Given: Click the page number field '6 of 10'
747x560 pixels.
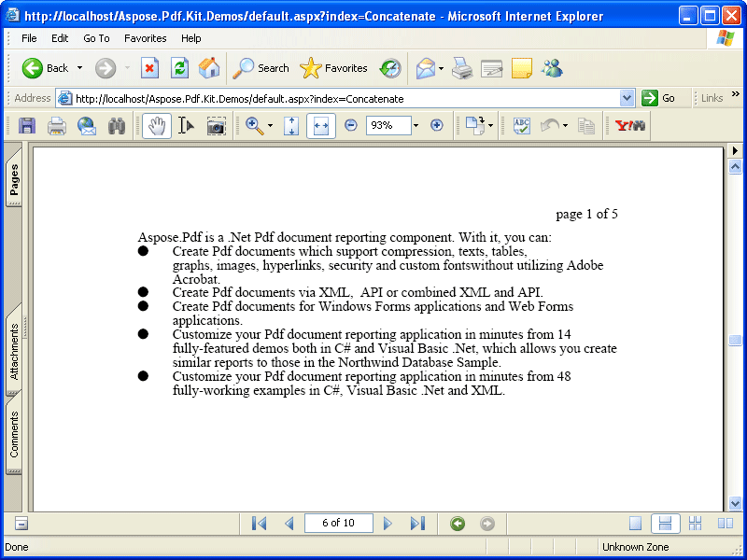Looking at the screenshot, I should (339, 523).
